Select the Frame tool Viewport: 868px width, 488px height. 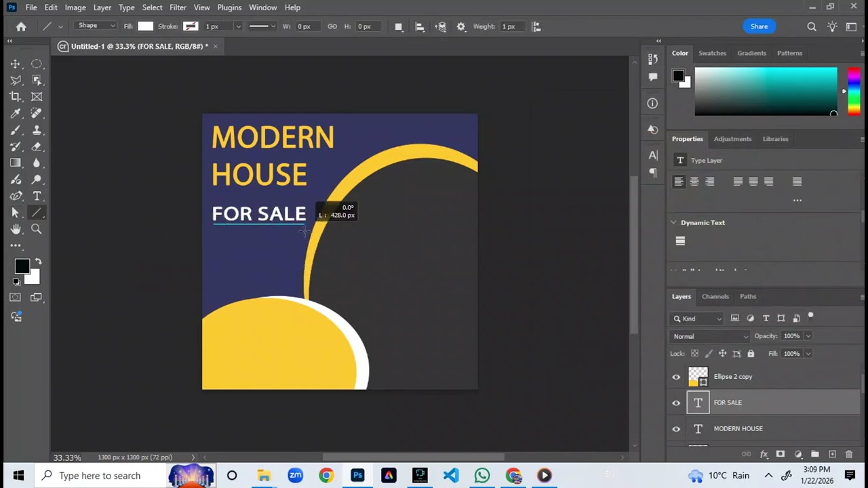(x=37, y=97)
